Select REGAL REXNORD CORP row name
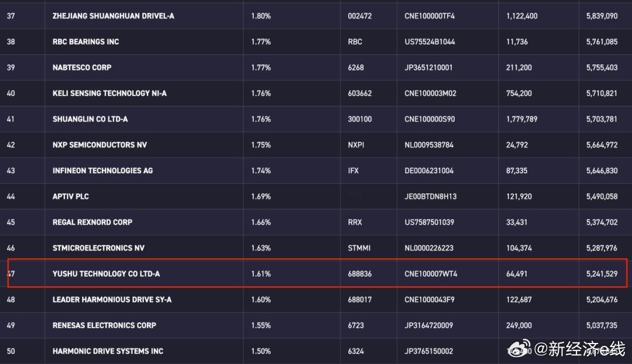The image size is (632, 364). [92, 222]
